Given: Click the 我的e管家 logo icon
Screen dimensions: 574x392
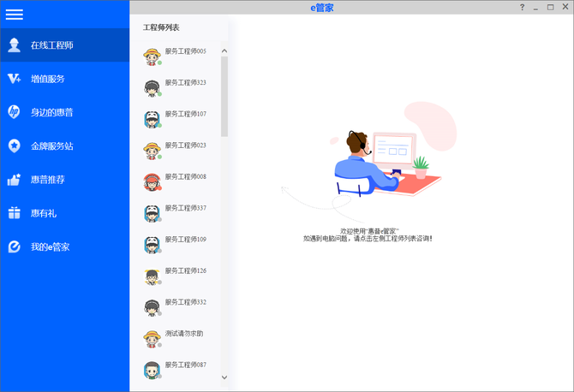Looking at the screenshot, I should [14, 247].
